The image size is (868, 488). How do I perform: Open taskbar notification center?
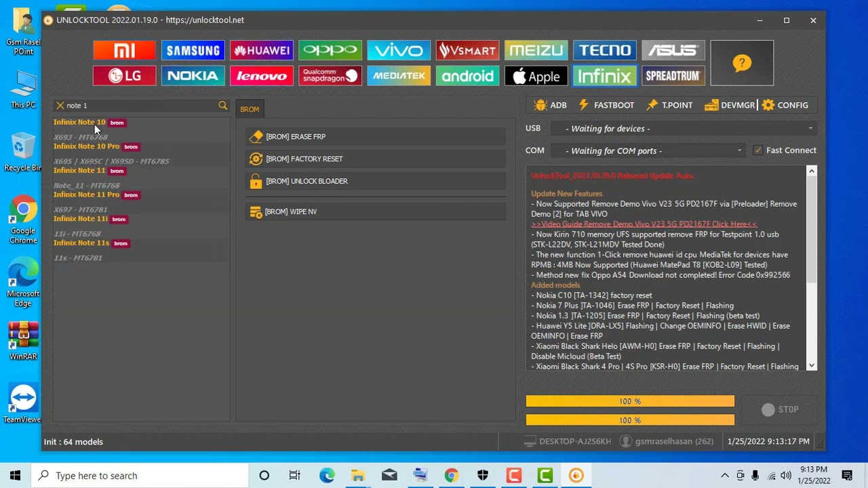pyautogui.click(x=847, y=476)
